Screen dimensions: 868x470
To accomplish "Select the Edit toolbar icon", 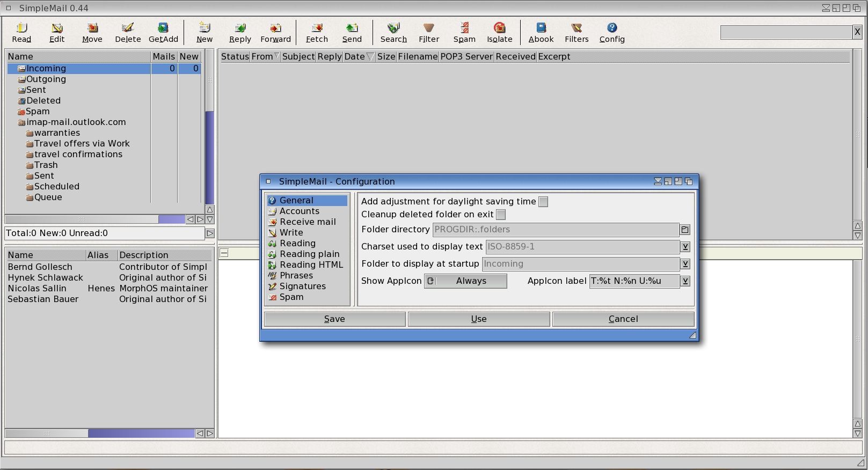I will 57,32.
